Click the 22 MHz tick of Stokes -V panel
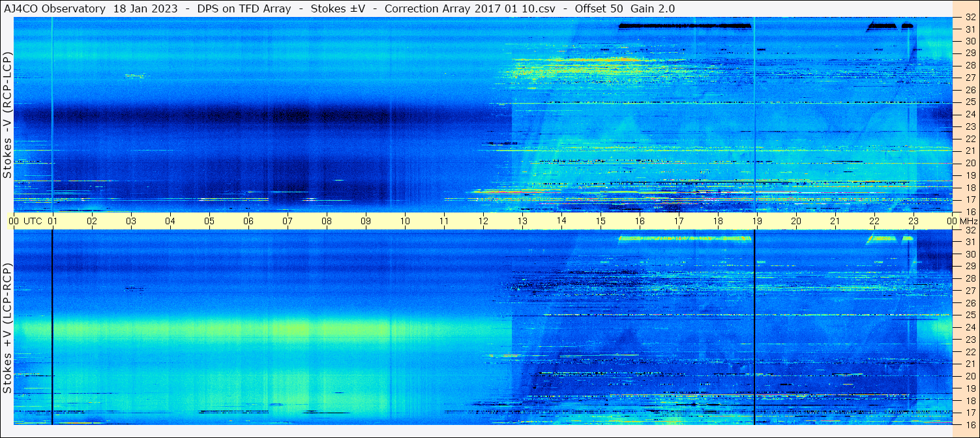Image resolution: width=980 pixels, height=438 pixels. [970, 139]
